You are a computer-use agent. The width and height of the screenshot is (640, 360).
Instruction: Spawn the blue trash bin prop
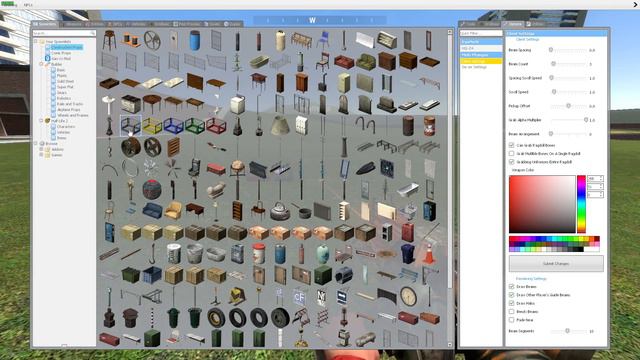408,253
